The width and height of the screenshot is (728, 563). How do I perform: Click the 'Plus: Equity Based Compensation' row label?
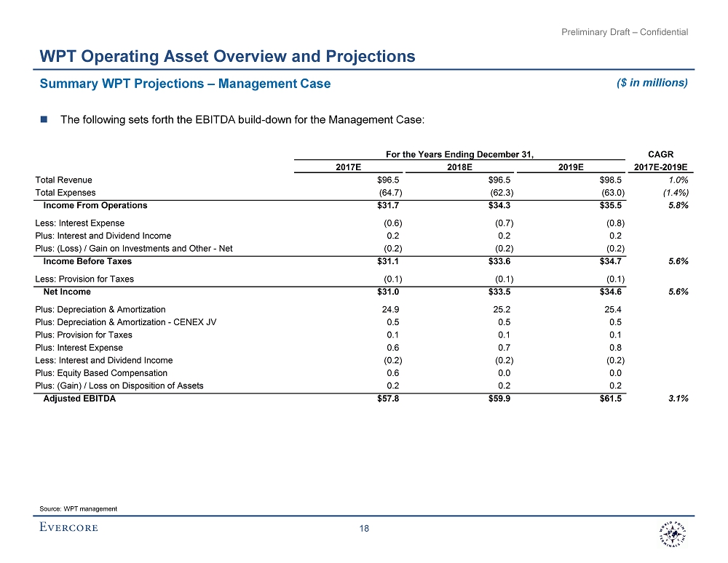101,373
